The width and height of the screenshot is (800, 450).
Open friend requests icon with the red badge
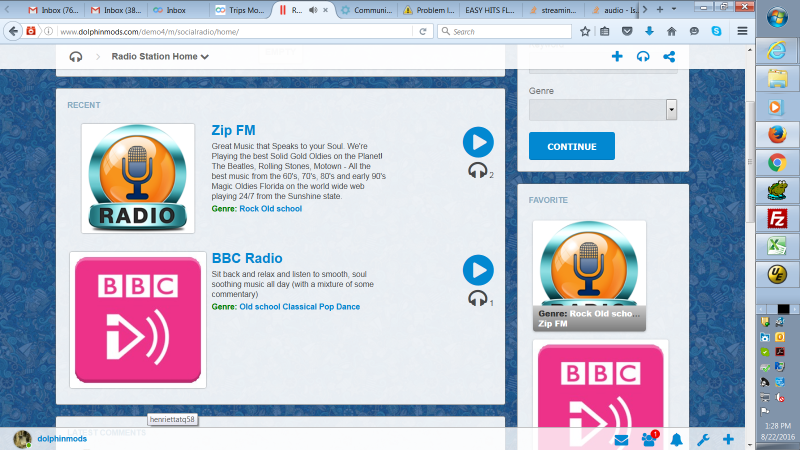coord(649,439)
